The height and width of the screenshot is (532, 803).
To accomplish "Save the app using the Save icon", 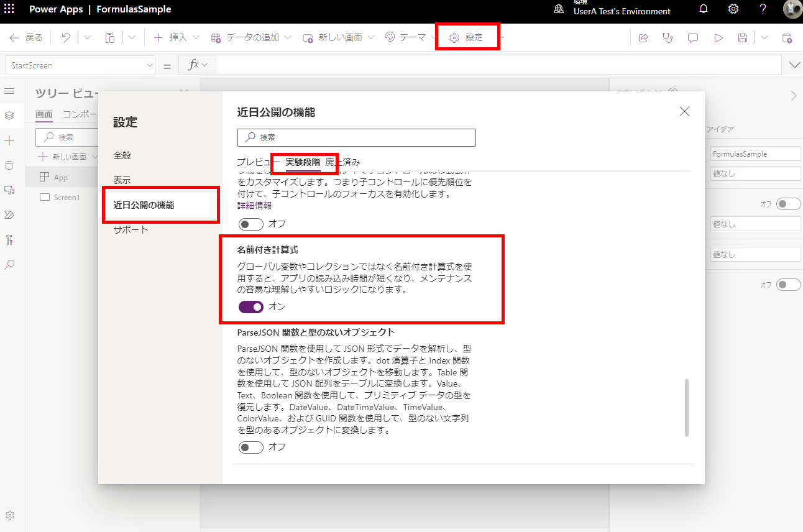I will tap(742, 37).
